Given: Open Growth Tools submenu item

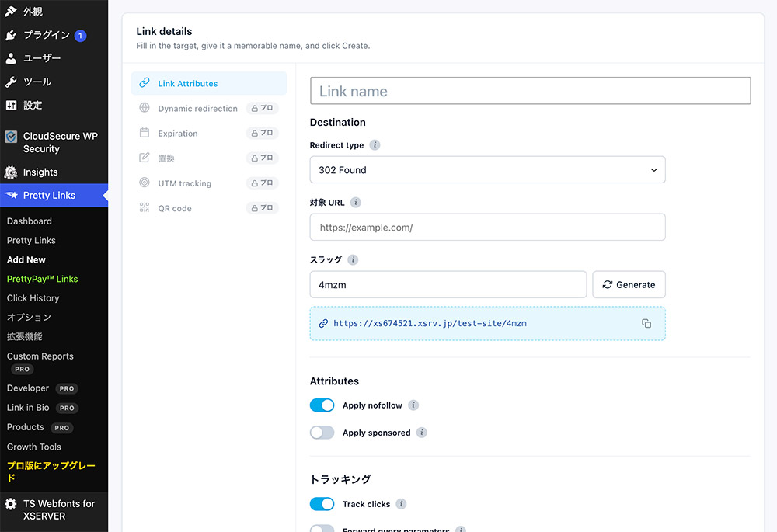Looking at the screenshot, I should [33, 447].
